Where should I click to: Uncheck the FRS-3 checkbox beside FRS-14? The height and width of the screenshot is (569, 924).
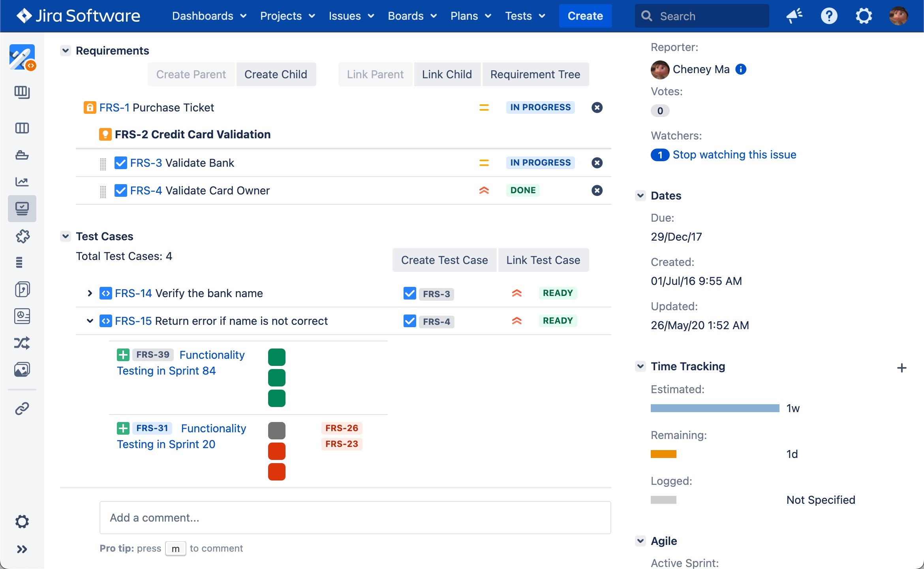(409, 294)
